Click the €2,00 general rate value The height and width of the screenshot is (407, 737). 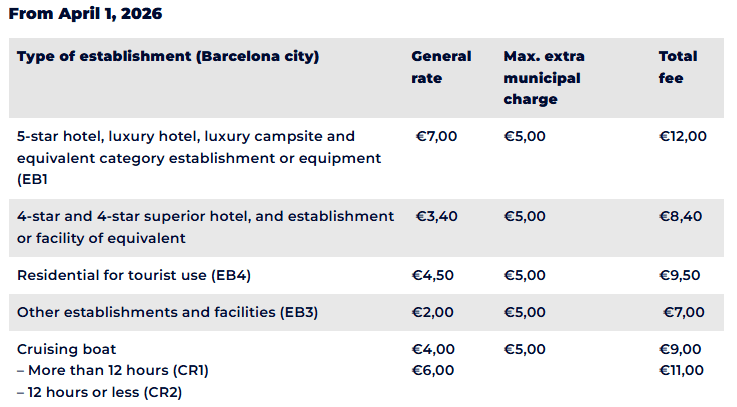(x=432, y=313)
